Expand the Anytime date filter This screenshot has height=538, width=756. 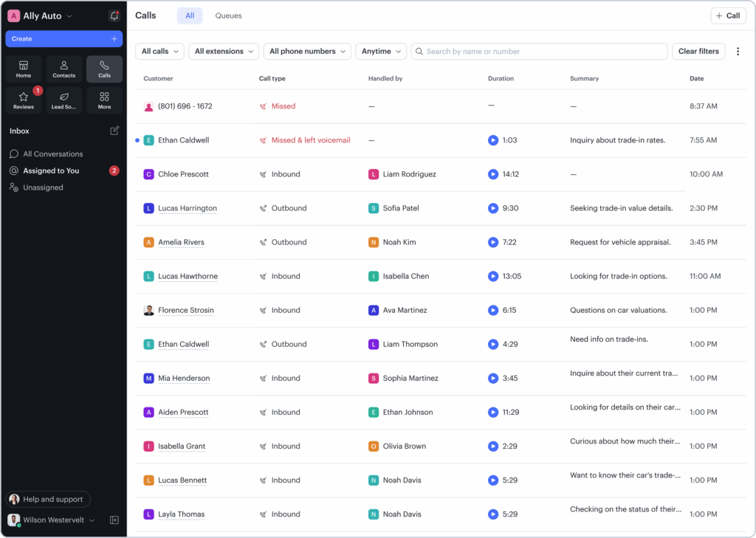[x=381, y=52]
